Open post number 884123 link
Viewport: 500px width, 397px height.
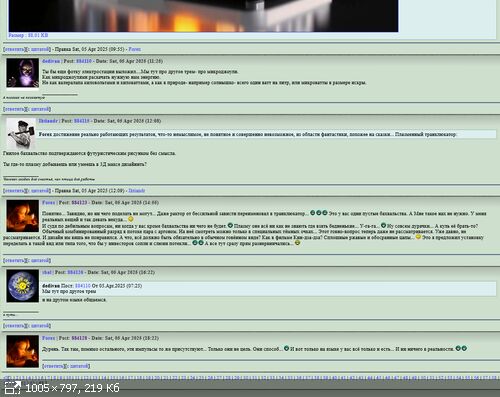tap(79, 202)
